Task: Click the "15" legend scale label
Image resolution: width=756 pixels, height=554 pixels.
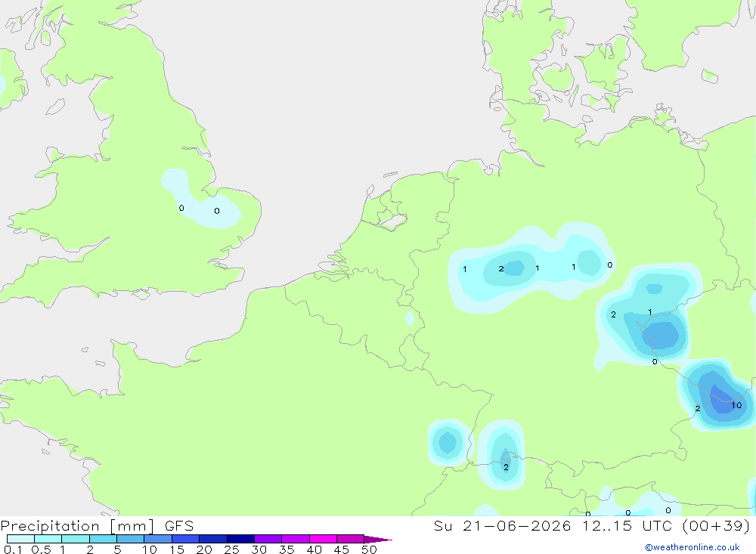Action: [177, 549]
